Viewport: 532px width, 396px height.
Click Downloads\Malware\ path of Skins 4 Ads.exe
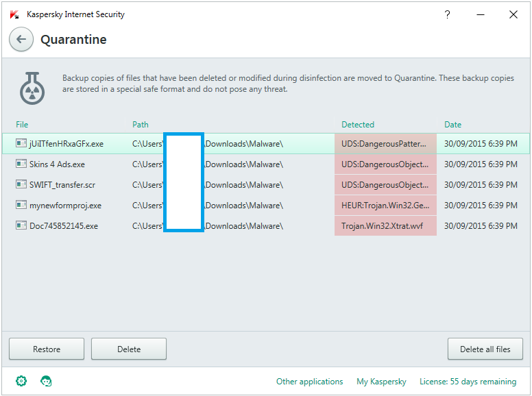tap(243, 164)
